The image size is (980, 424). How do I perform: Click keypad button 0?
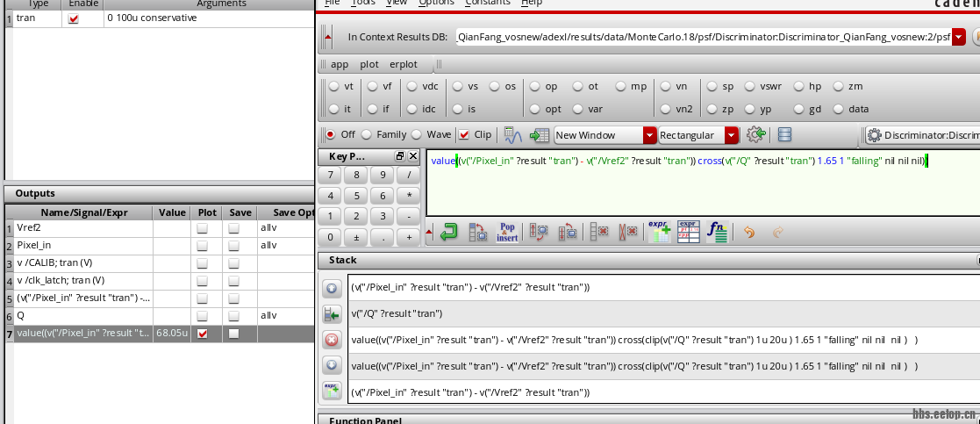click(x=331, y=237)
